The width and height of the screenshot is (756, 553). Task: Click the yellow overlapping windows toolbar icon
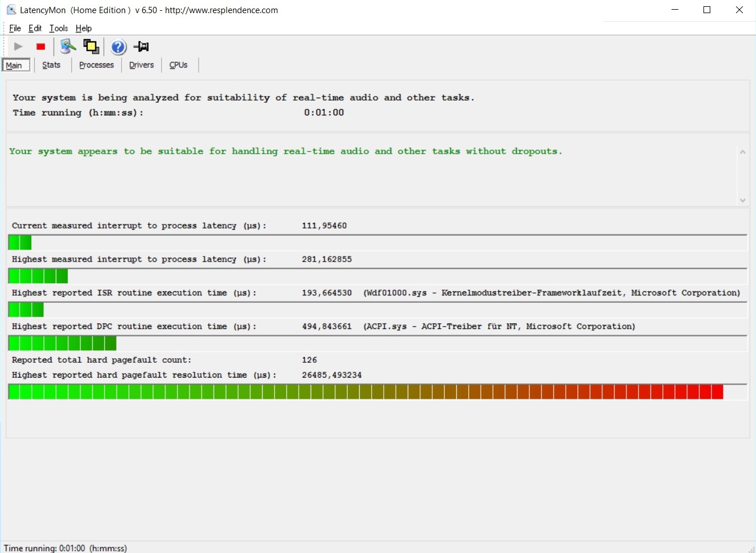(91, 46)
